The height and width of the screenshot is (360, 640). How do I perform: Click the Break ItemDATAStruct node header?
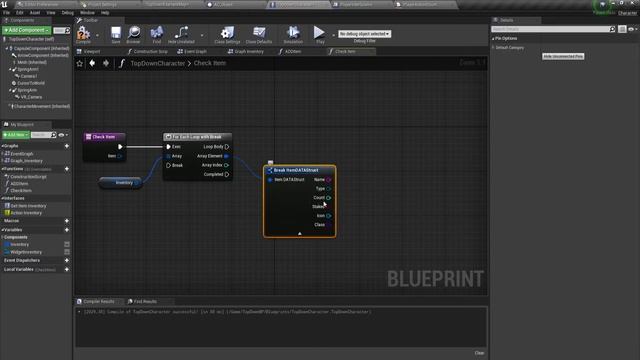point(300,170)
